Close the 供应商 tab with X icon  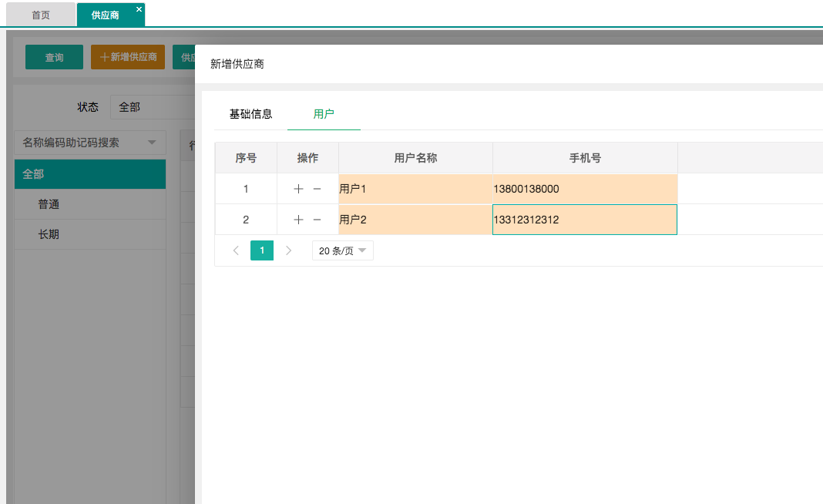(x=139, y=9)
